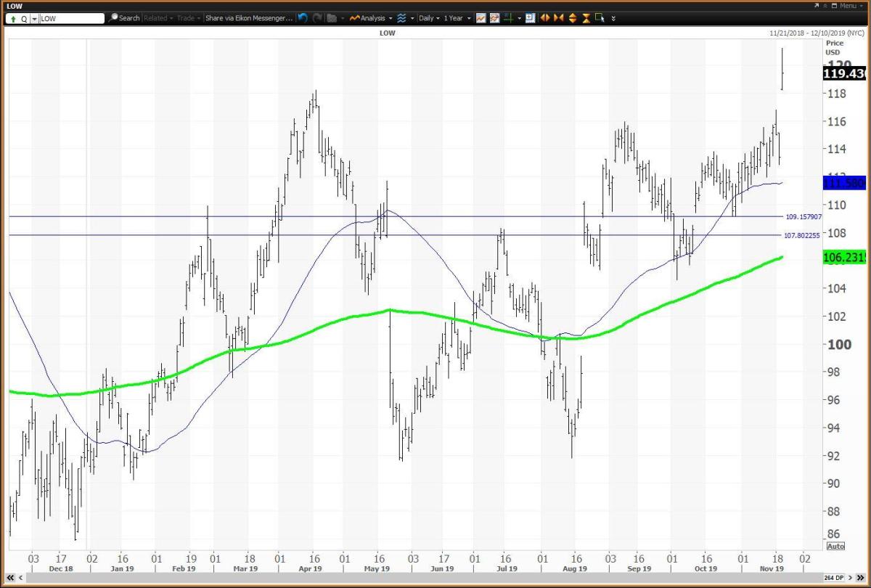
Task: Expand the crosshair tool dropdown arrow
Action: [x=520, y=18]
